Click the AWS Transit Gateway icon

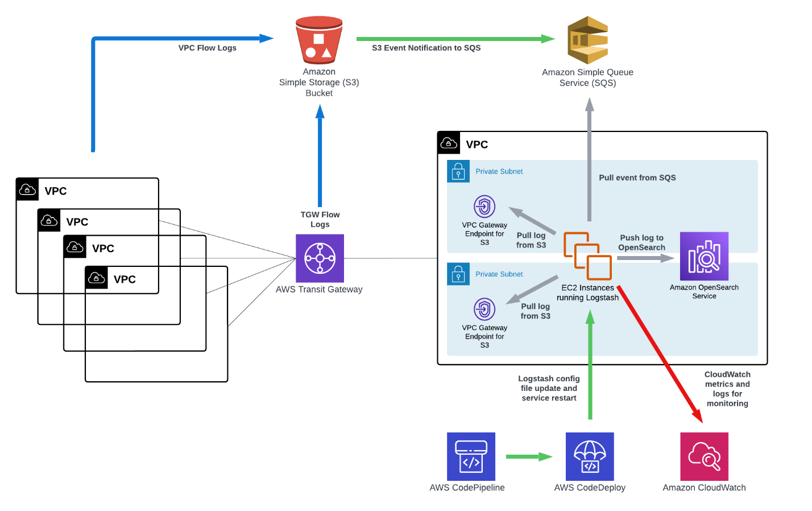(x=320, y=258)
